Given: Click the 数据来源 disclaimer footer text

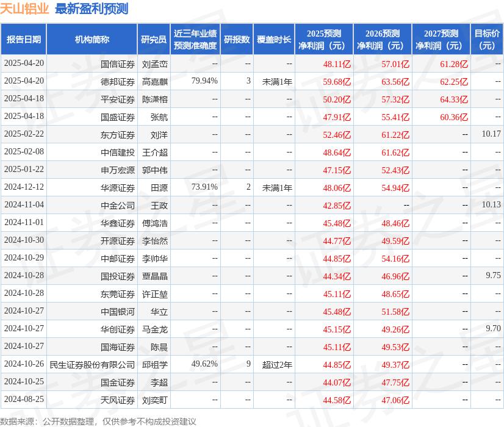Looking at the screenshot, I should click(x=98, y=422).
